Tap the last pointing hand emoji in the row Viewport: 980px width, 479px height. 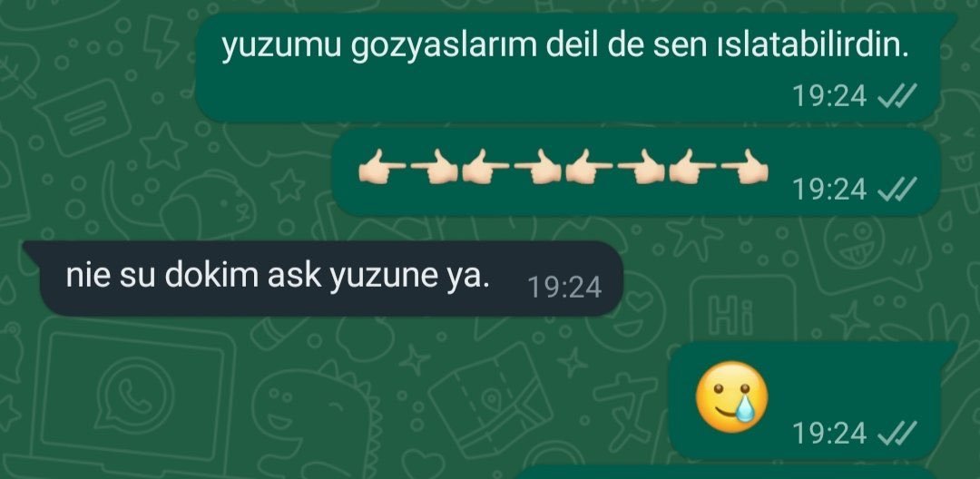(x=744, y=166)
